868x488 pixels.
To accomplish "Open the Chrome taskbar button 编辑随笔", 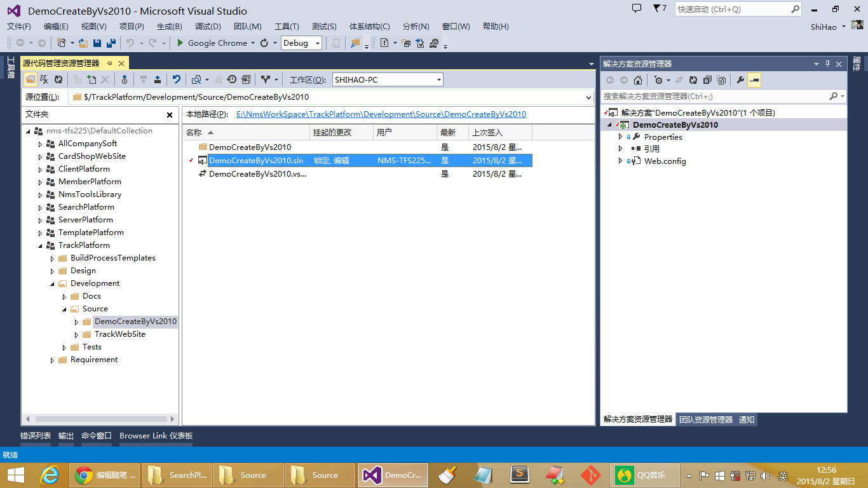I will (x=104, y=475).
